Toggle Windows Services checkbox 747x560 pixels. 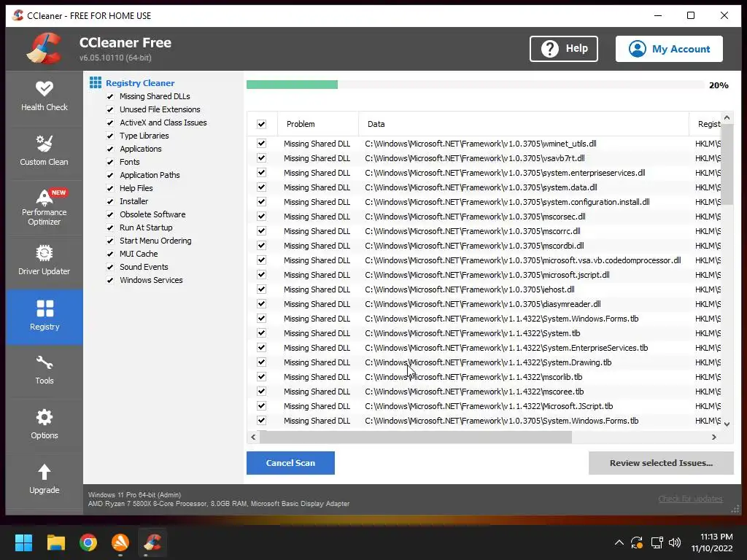(x=110, y=280)
